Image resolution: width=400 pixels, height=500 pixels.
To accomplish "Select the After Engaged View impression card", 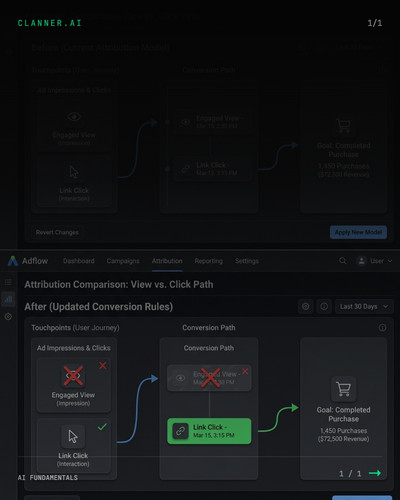I will [x=74, y=385].
